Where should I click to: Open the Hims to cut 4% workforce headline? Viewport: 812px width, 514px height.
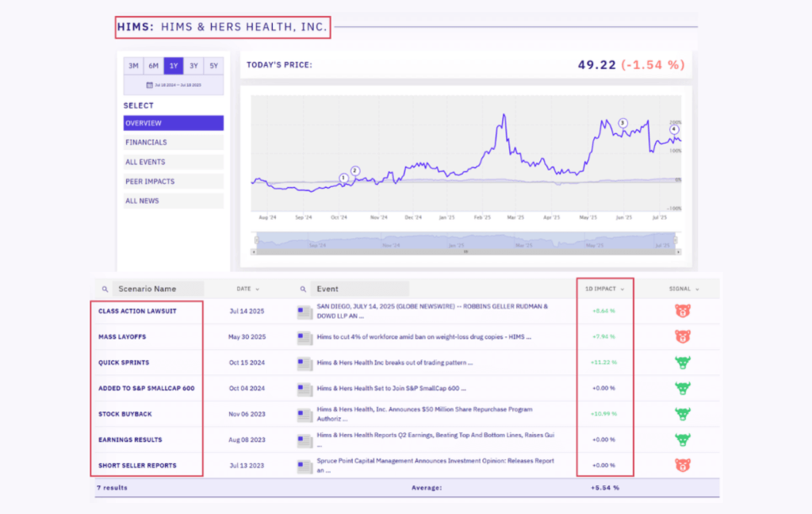pyautogui.click(x=423, y=337)
